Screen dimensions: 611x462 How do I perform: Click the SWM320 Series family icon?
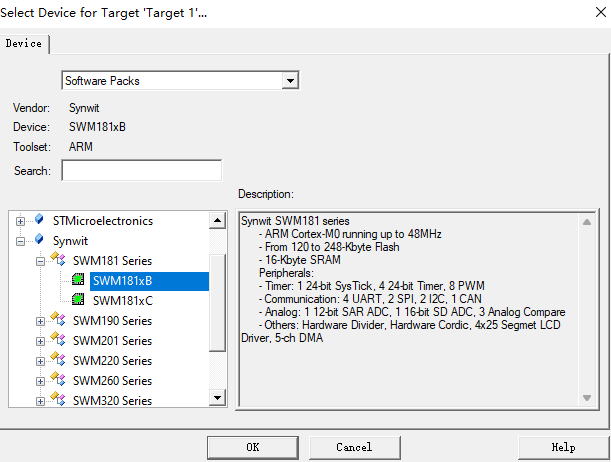point(59,400)
